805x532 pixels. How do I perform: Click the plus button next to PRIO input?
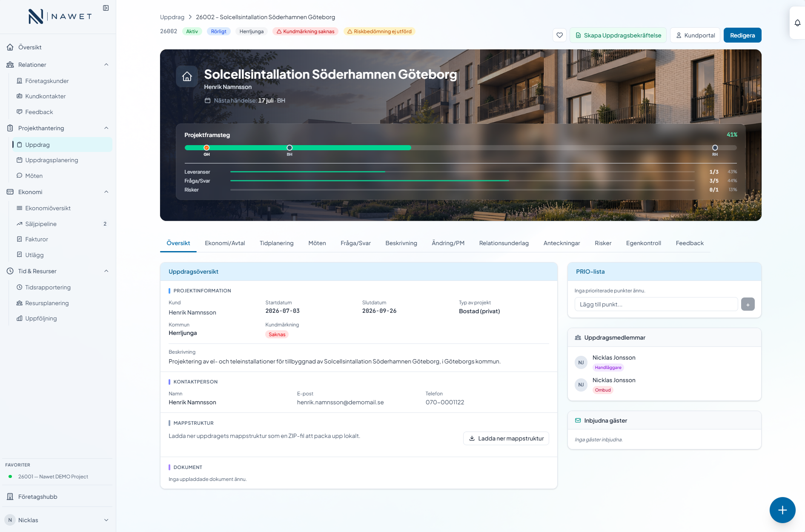[748, 304]
